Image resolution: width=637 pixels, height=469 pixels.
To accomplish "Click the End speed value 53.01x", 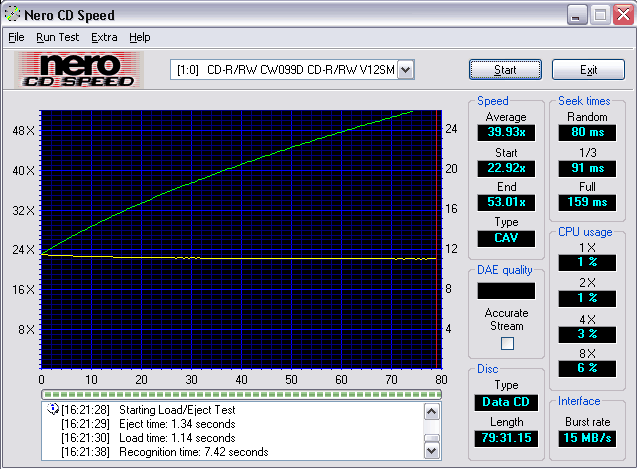I will [506, 202].
